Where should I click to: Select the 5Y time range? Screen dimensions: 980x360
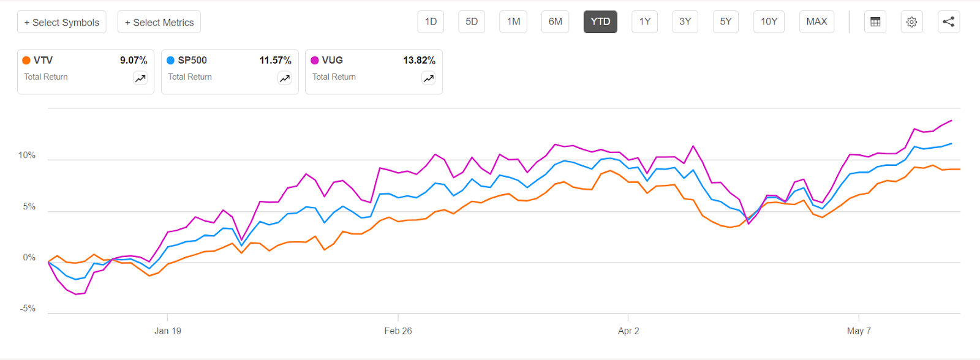pos(726,21)
